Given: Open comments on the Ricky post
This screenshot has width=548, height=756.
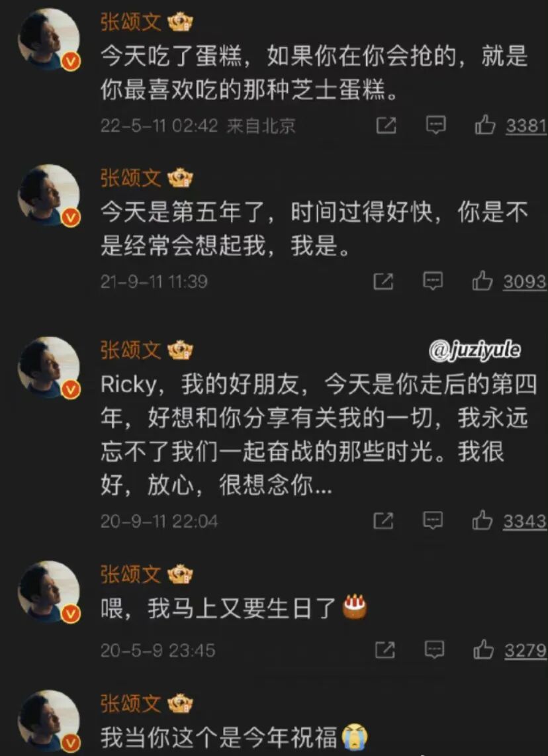Looking at the screenshot, I should click(x=433, y=521).
